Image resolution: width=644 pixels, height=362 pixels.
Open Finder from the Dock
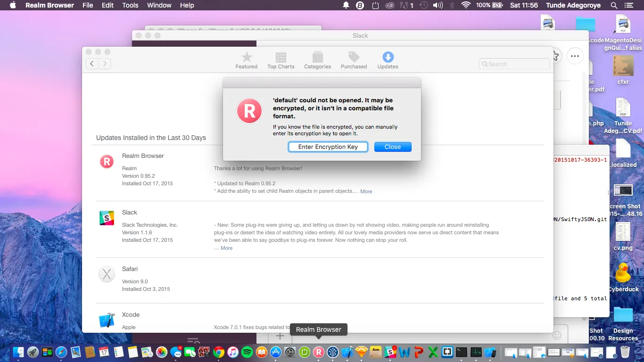[18, 352]
